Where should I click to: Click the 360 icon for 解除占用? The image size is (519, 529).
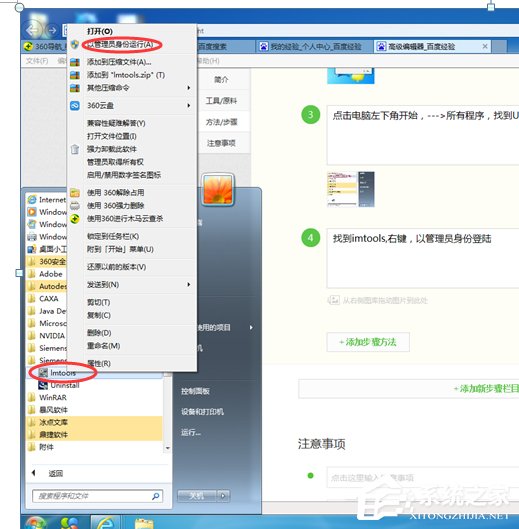coord(75,193)
